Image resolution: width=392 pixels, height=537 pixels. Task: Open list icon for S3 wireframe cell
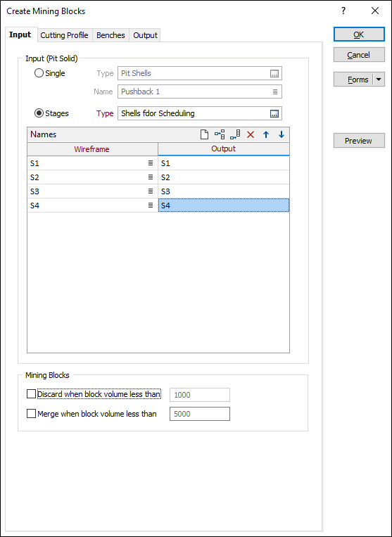(x=151, y=191)
